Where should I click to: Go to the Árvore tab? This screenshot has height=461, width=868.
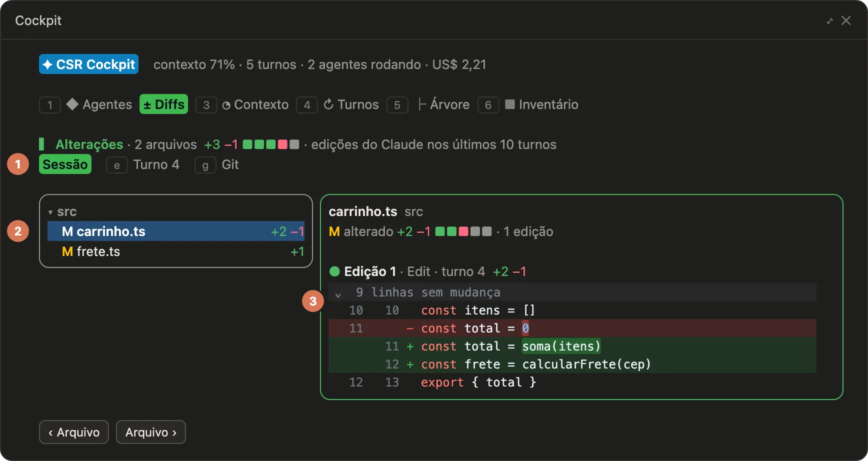[449, 104]
